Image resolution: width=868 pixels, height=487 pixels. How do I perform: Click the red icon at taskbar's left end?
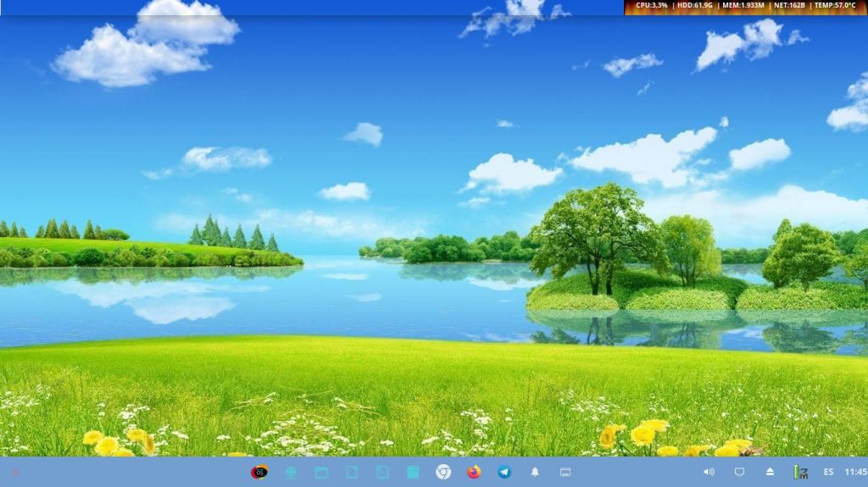click(14, 472)
